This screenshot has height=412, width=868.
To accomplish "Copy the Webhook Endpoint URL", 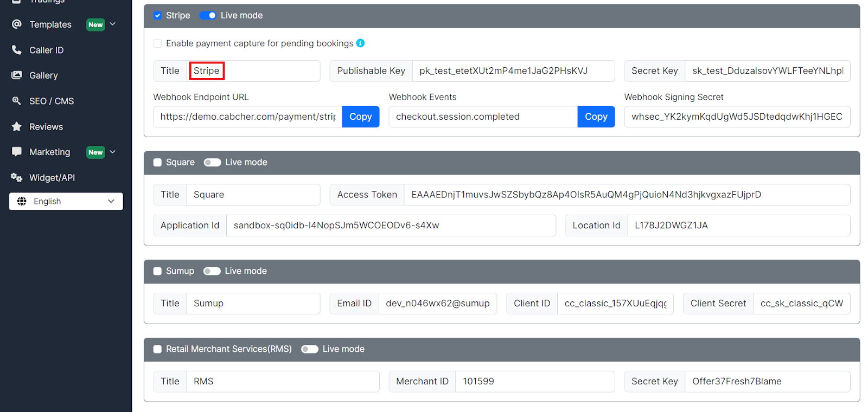I will [x=361, y=117].
